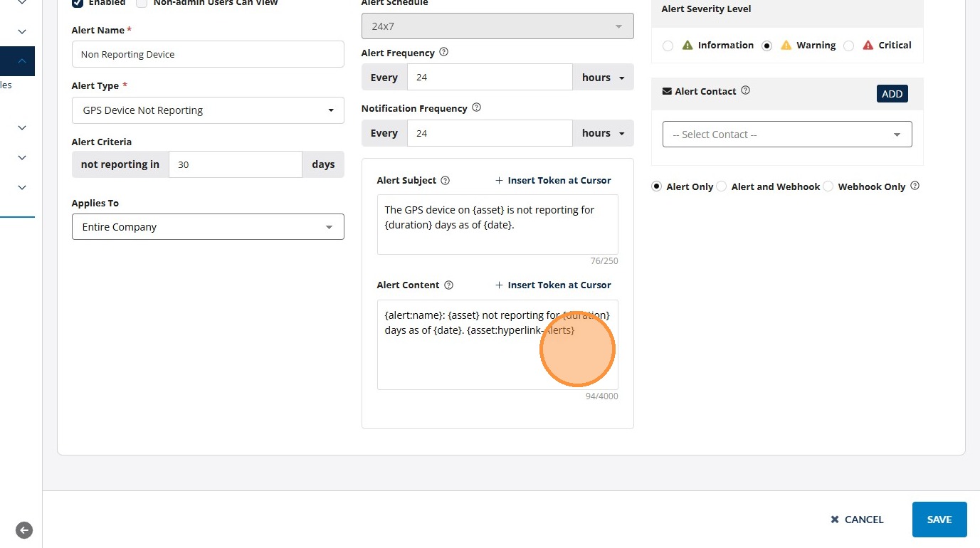The height and width of the screenshot is (548, 980).
Task: Open the Applies To dropdown
Action: point(208,227)
